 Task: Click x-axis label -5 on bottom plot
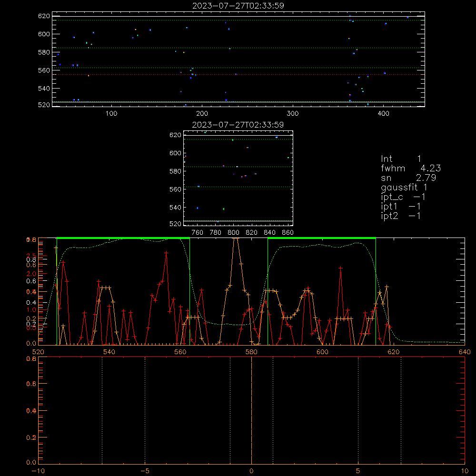pyautogui.click(x=145, y=471)
